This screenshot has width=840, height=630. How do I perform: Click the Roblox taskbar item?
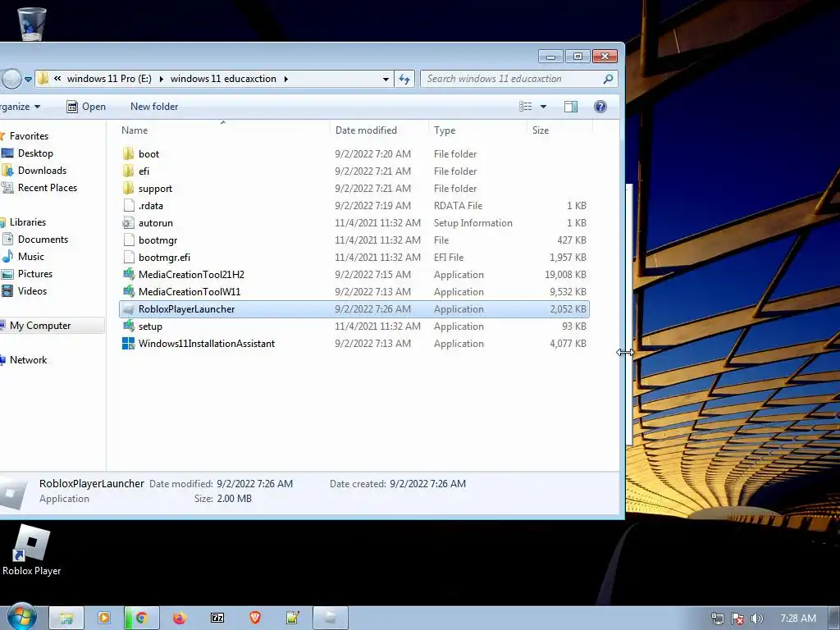(x=331, y=619)
